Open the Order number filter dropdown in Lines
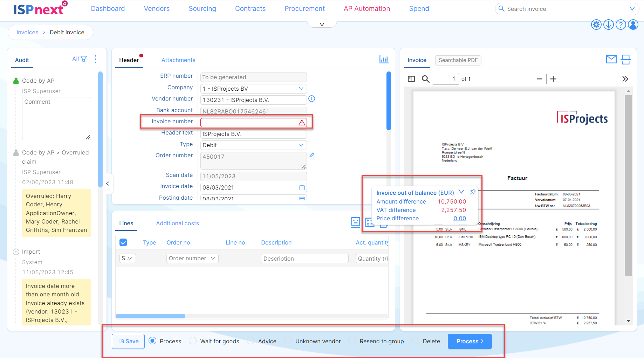This screenshot has width=644, height=358. point(192,258)
